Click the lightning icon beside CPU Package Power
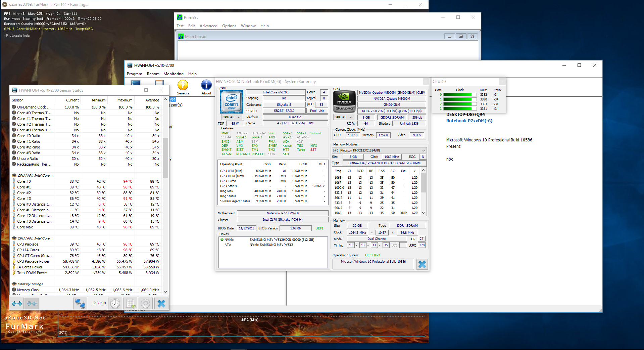The image size is (644, 350). [14, 261]
